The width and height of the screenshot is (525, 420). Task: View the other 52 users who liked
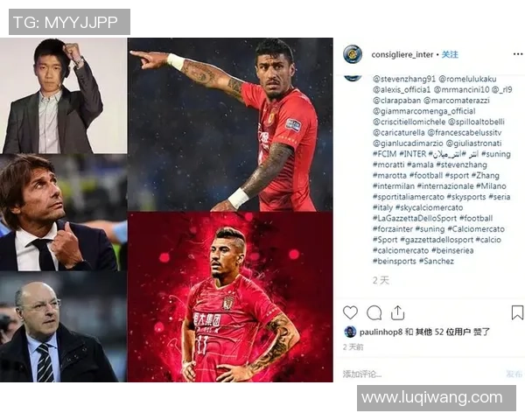[444, 332]
